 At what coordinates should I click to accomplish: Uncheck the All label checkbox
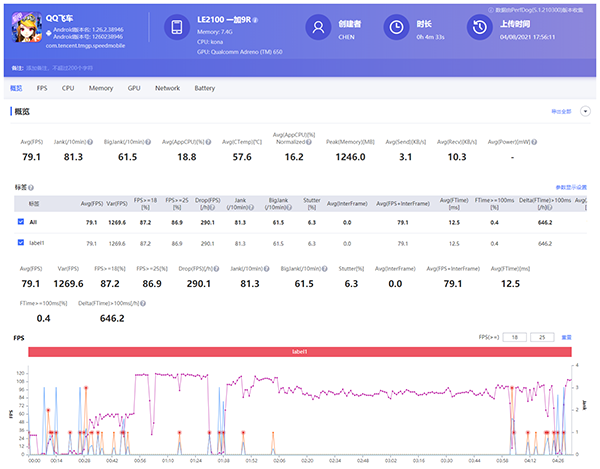21,221
